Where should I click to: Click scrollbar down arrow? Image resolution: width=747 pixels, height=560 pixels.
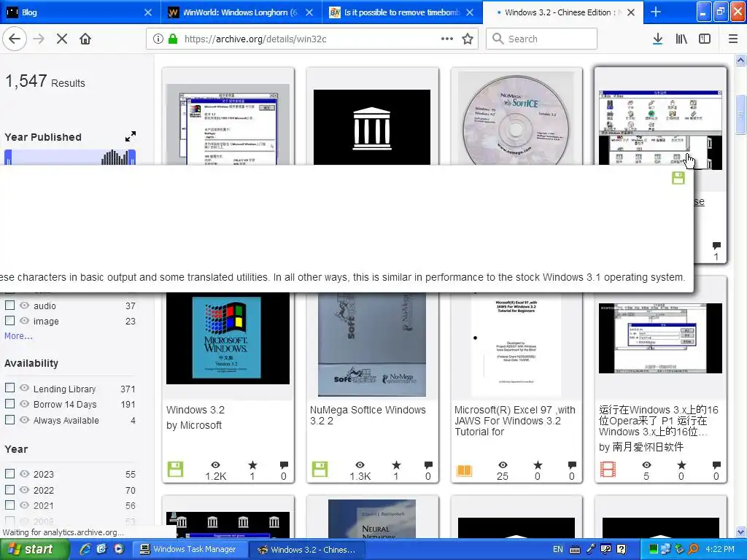(x=740, y=532)
